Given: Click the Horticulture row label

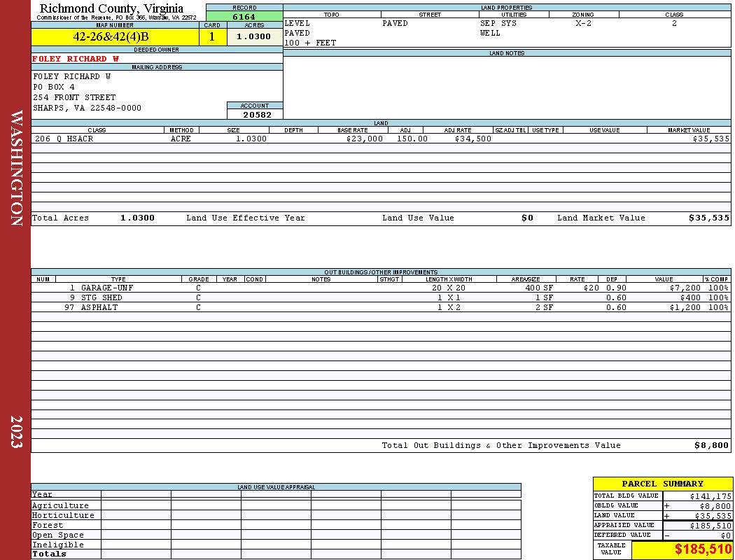Looking at the screenshot, I should [63, 515].
